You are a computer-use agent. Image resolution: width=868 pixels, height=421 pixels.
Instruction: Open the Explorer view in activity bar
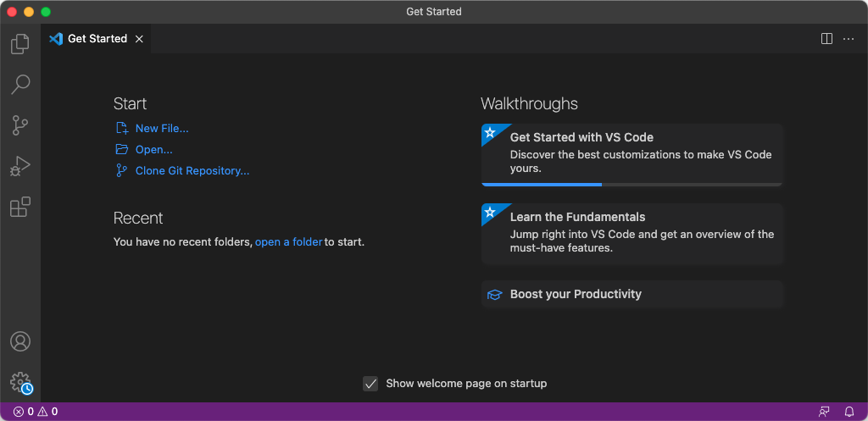(x=20, y=44)
